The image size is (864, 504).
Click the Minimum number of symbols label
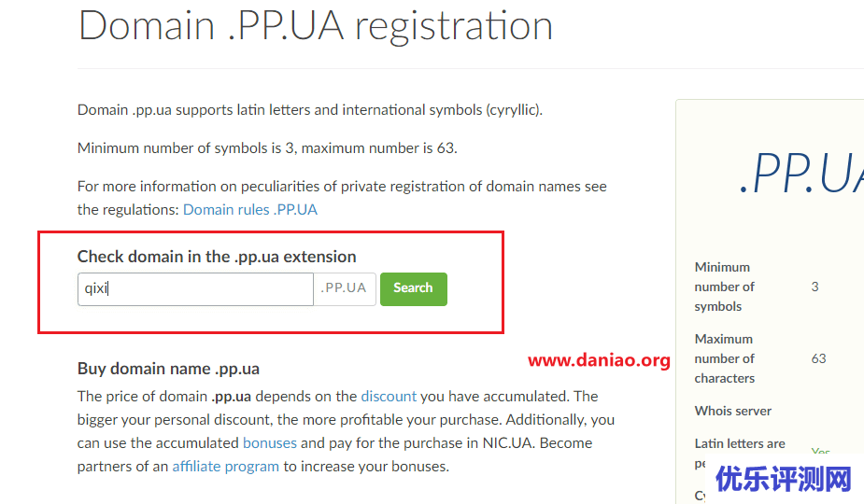[724, 287]
